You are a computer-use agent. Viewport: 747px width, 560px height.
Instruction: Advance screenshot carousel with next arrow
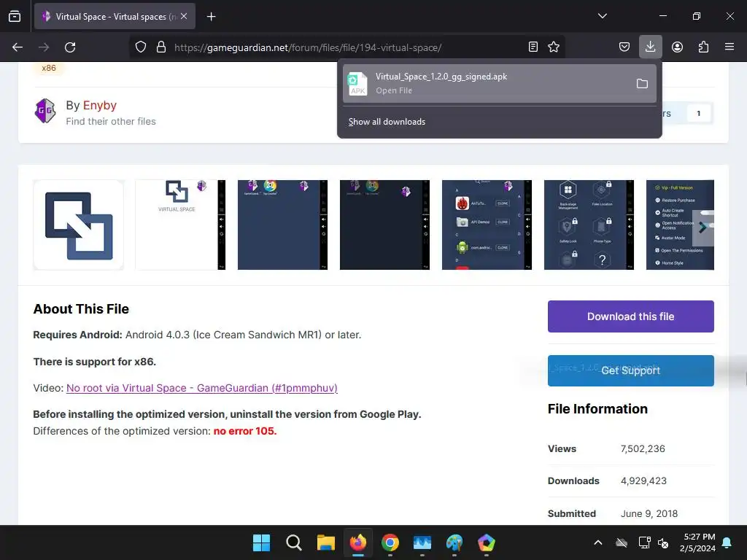point(703,228)
